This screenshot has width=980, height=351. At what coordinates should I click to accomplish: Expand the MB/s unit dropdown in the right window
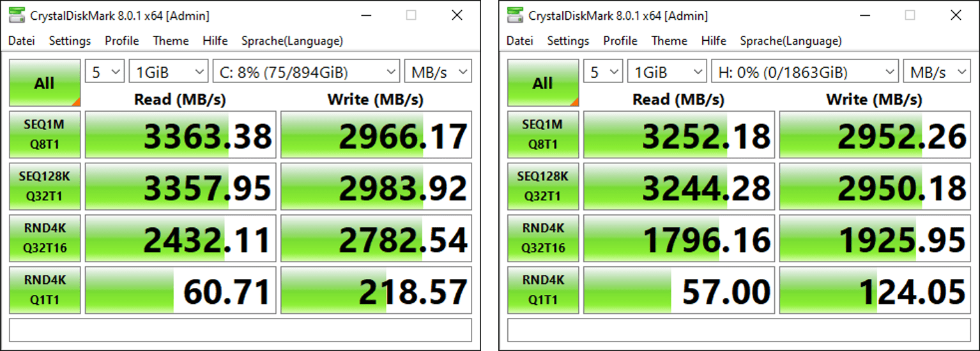coord(937,72)
